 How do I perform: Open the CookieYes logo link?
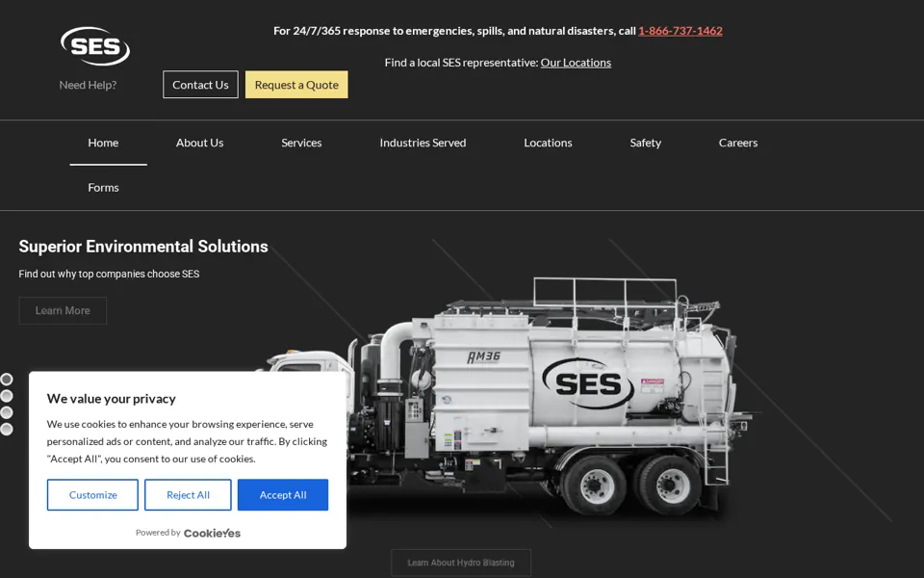tap(212, 533)
